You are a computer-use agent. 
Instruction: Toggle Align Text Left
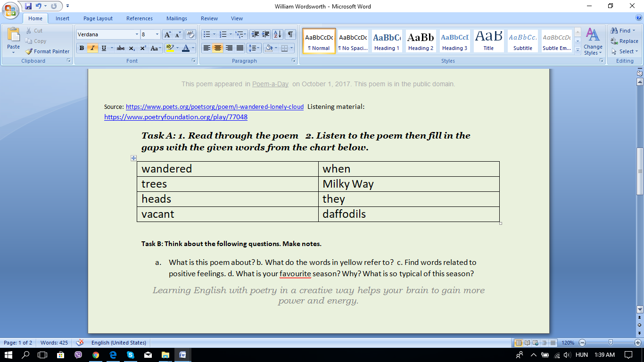[206, 48]
